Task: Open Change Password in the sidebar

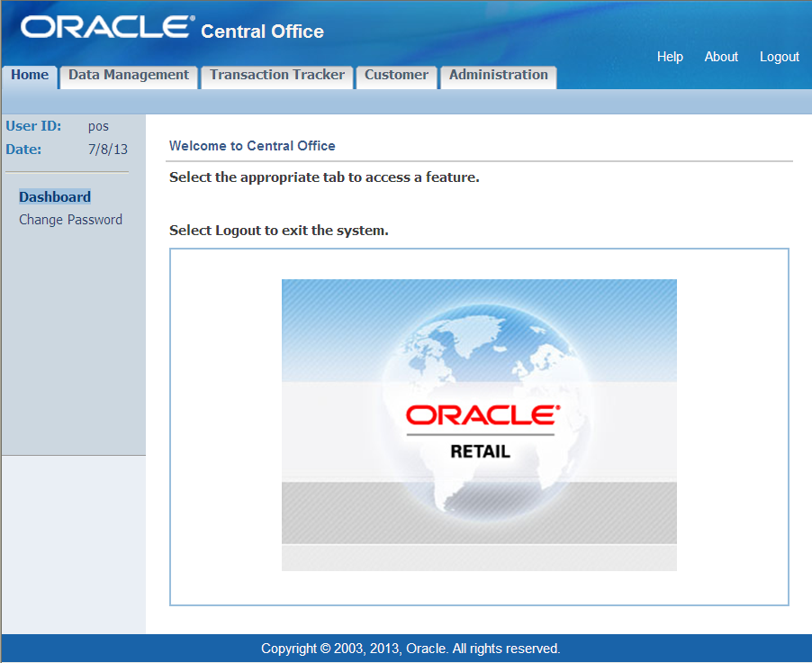Action: pyautogui.click(x=70, y=220)
